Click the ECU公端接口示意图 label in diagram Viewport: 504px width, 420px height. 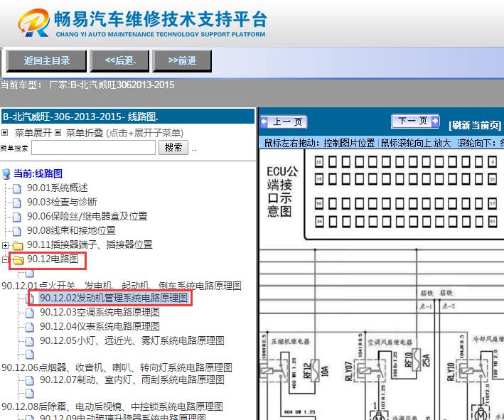point(282,191)
